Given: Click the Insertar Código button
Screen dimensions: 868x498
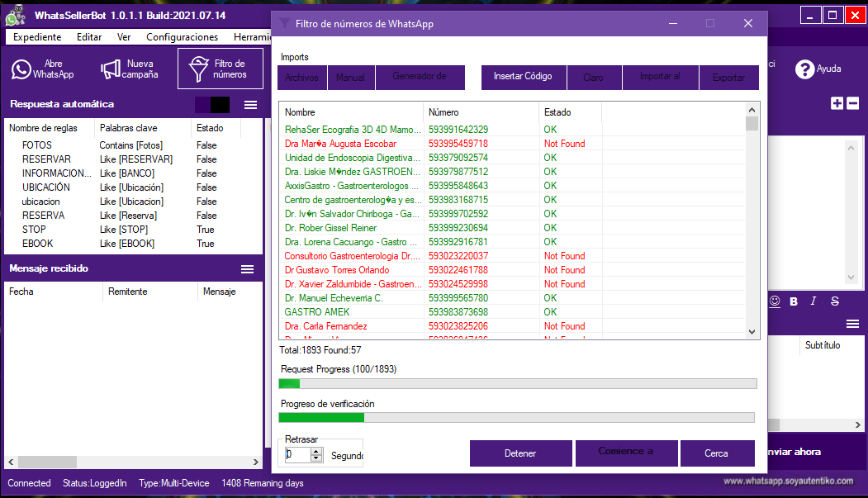Looking at the screenshot, I should (523, 78).
